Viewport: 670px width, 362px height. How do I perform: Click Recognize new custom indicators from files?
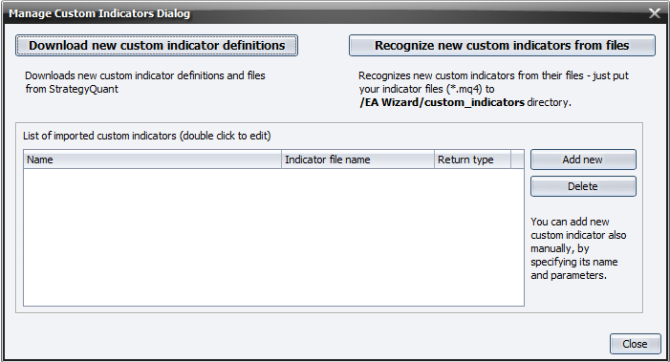click(502, 45)
